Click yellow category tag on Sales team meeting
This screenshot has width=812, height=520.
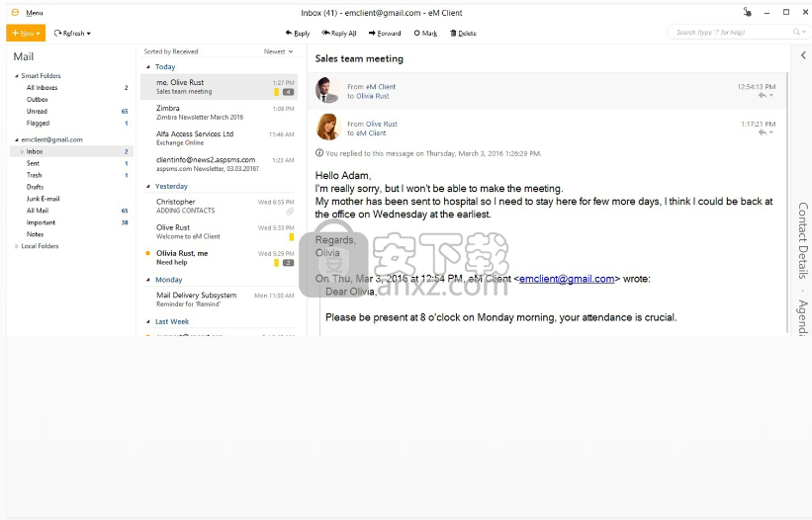(277, 92)
